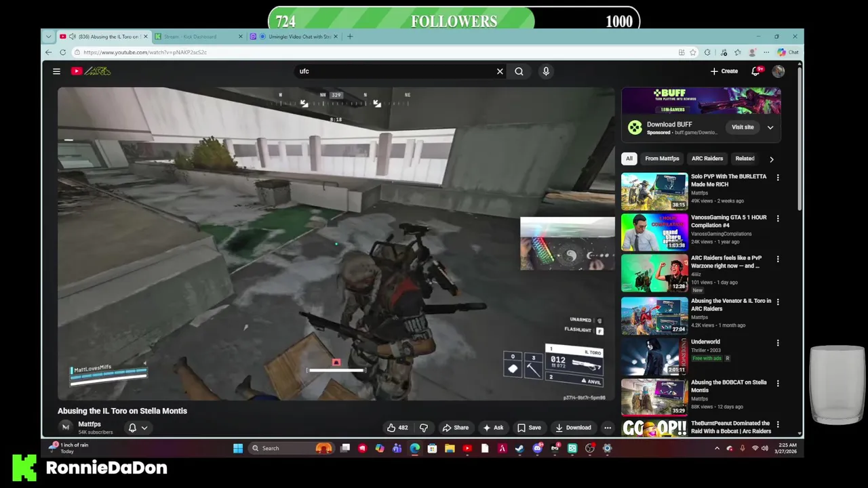The height and width of the screenshot is (488, 868).
Task: Select the All filter chip
Action: point(629,159)
